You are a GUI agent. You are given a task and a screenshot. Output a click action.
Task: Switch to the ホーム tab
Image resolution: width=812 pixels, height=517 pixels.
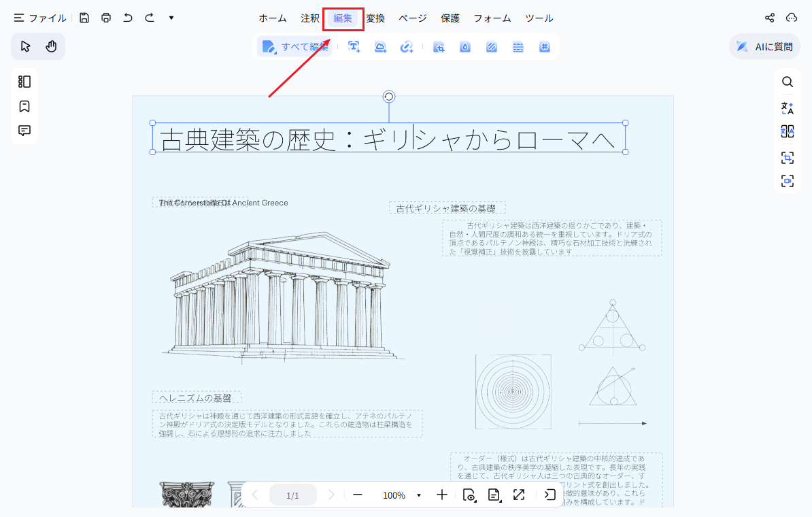(273, 18)
